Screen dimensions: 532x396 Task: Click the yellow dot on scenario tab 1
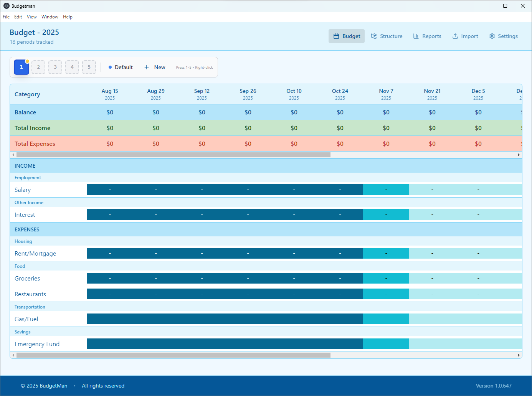tap(27, 61)
